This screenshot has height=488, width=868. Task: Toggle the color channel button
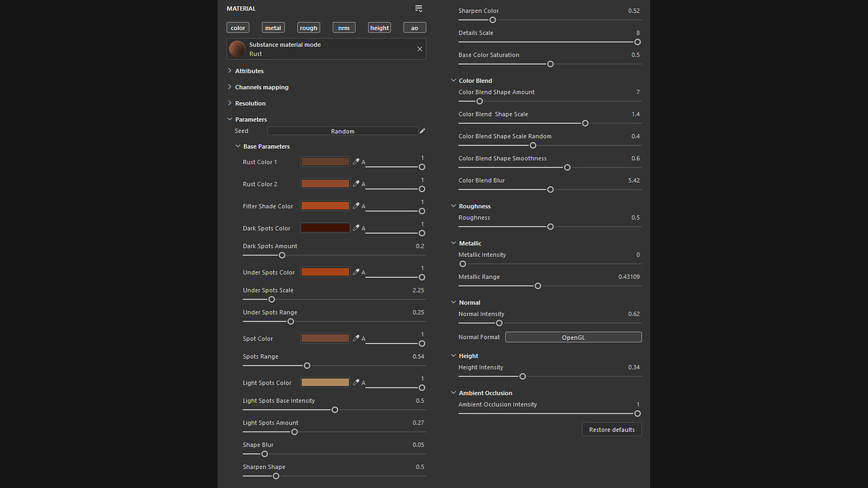click(x=238, y=28)
